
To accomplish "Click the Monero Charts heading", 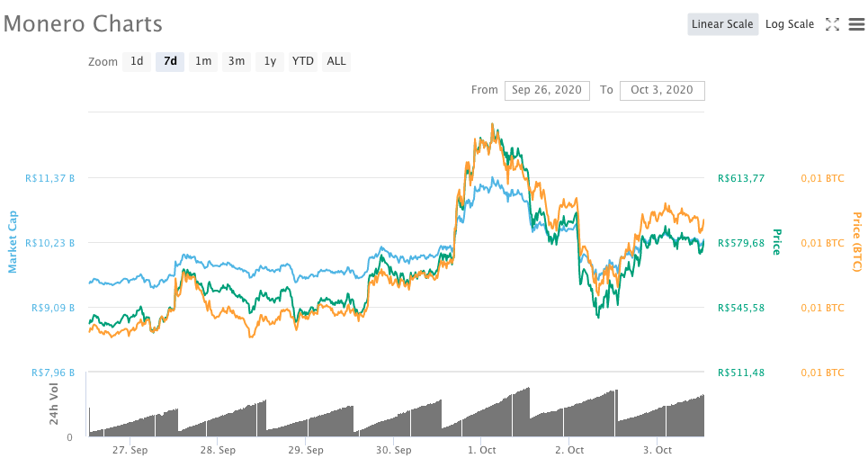I will [x=83, y=23].
